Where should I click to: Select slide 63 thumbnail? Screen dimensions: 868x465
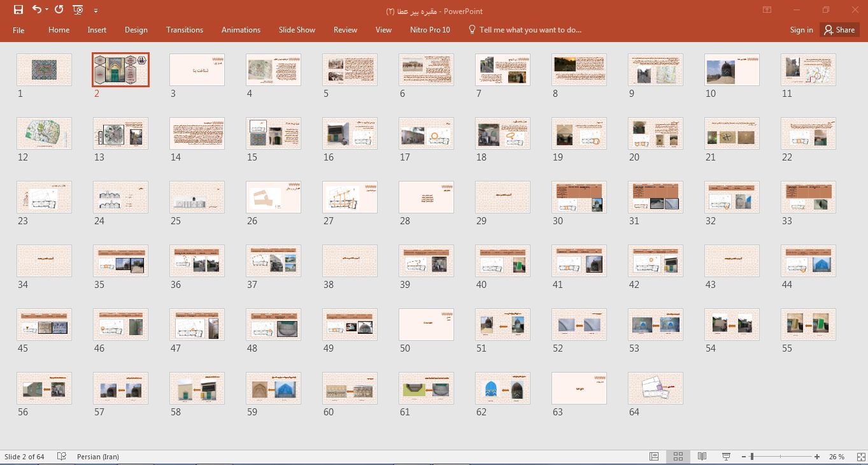579,388
